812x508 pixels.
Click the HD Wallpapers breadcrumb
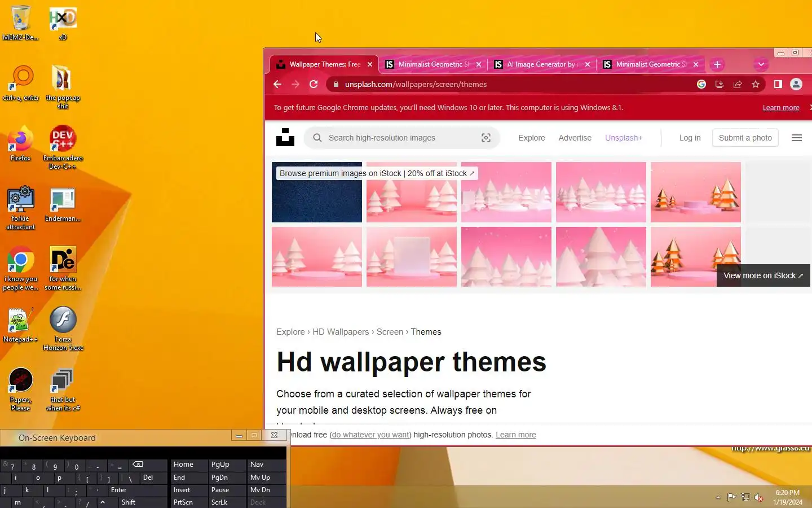341,332
